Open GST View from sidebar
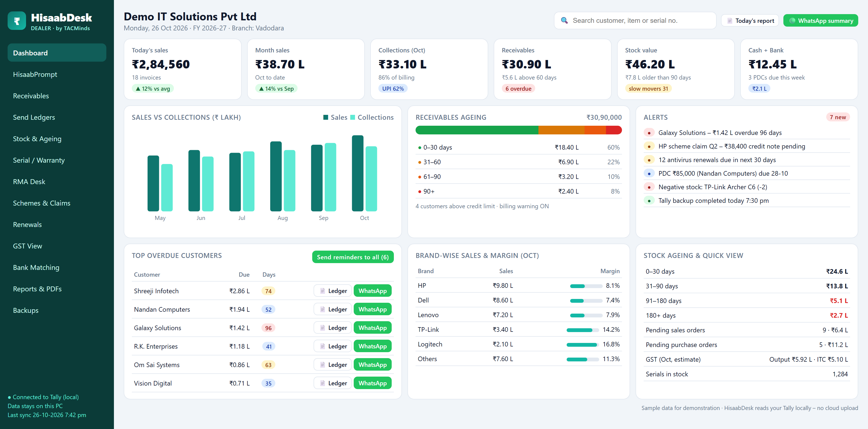 (x=57, y=246)
